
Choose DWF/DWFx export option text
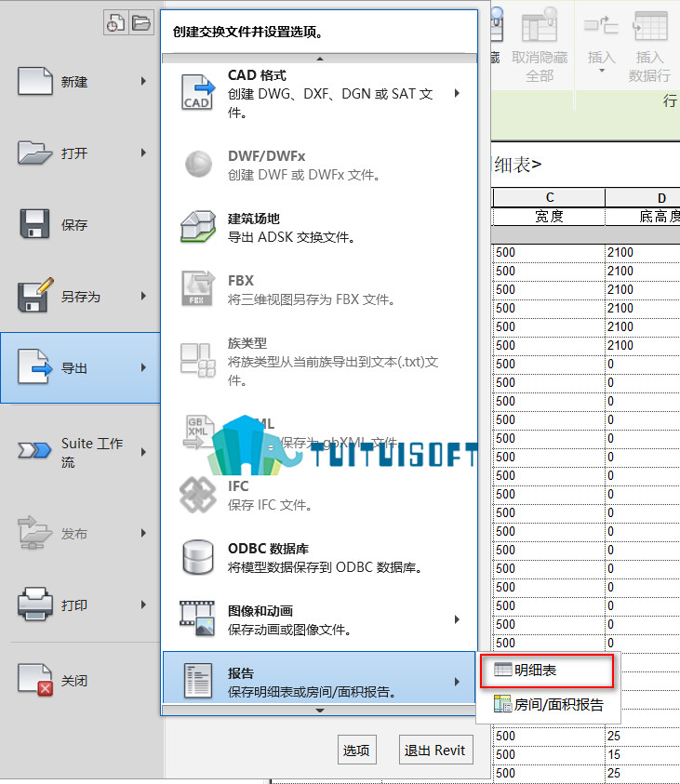[304, 165]
